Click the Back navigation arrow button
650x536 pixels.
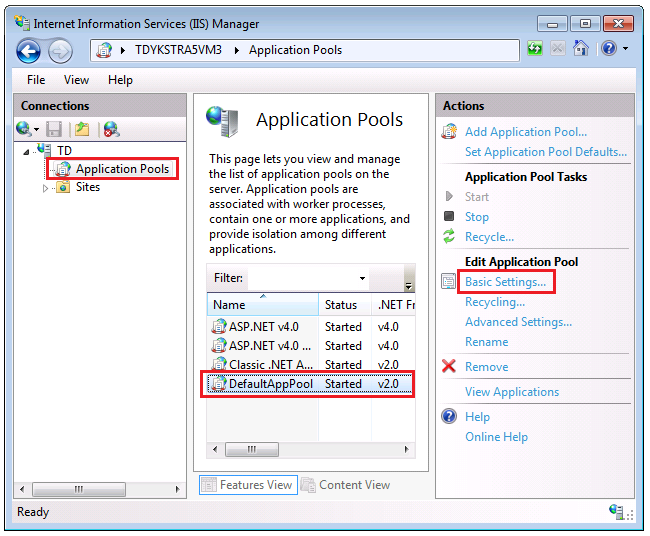point(28,50)
